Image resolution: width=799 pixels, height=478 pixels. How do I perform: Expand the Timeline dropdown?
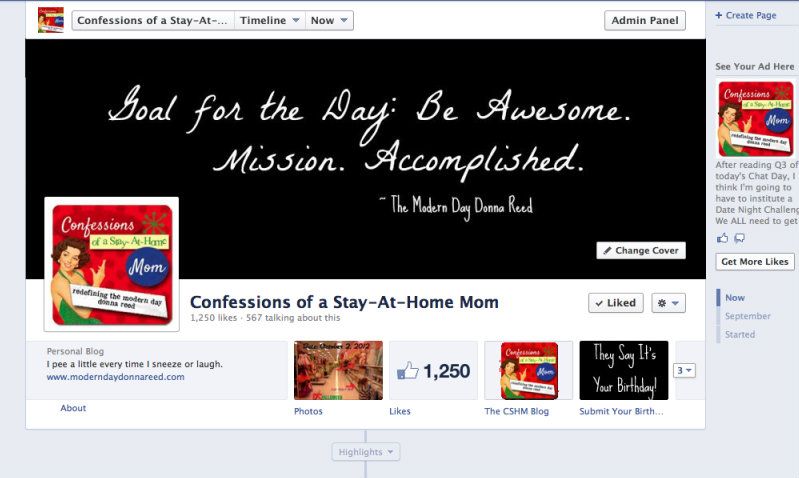[270, 20]
